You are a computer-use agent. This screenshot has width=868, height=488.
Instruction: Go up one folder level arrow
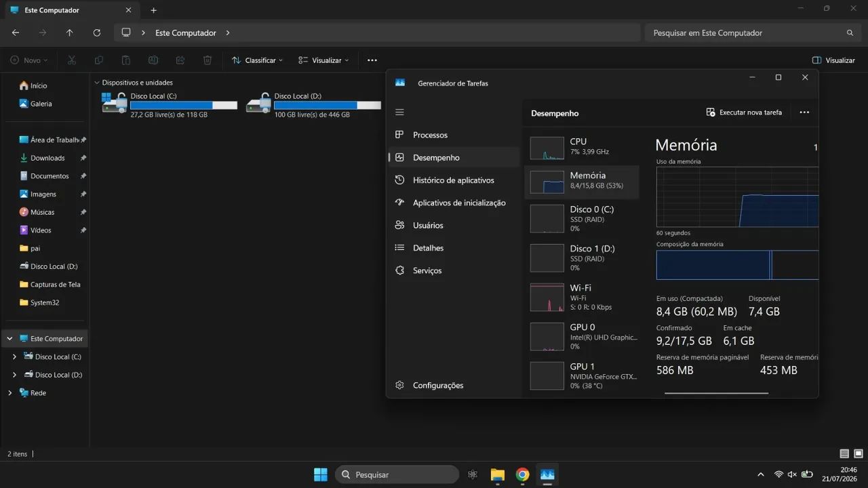(x=69, y=33)
